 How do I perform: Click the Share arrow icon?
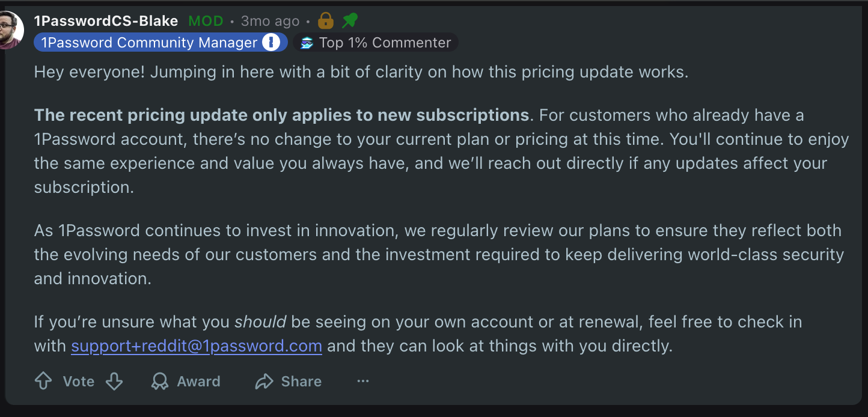click(264, 382)
